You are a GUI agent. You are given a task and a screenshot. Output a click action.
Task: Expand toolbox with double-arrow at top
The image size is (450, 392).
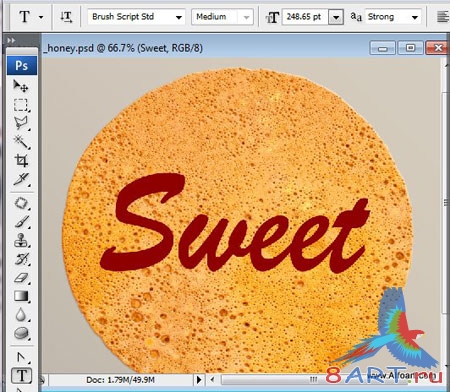pyautogui.click(x=11, y=40)
